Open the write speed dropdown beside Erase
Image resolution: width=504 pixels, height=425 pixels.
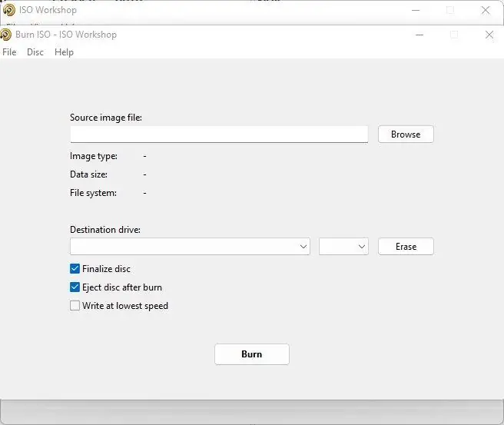tap(343, 247)
